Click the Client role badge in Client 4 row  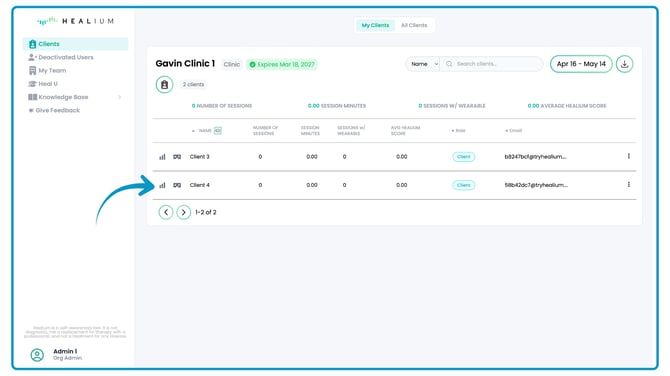(464, 185)
